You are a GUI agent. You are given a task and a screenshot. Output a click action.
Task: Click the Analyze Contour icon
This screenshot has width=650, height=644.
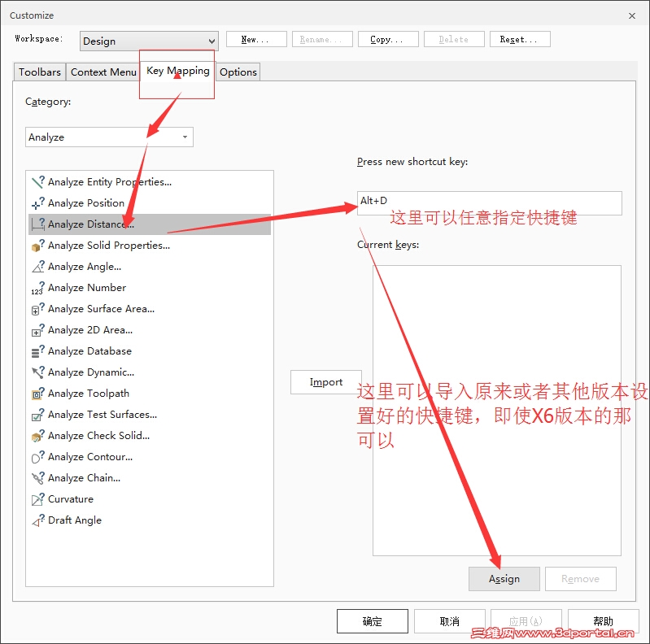(38, 456)
